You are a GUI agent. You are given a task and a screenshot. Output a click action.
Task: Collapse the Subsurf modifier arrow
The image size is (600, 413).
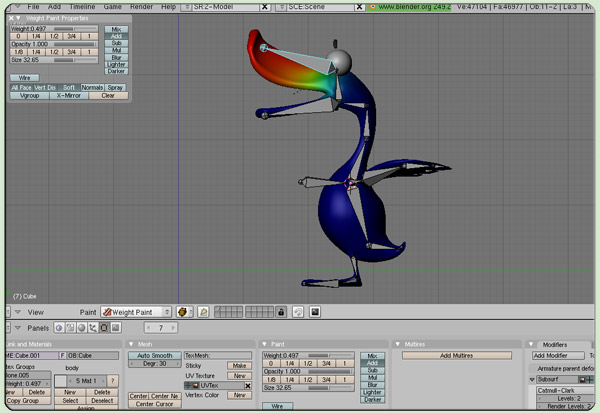click(532, 380)
